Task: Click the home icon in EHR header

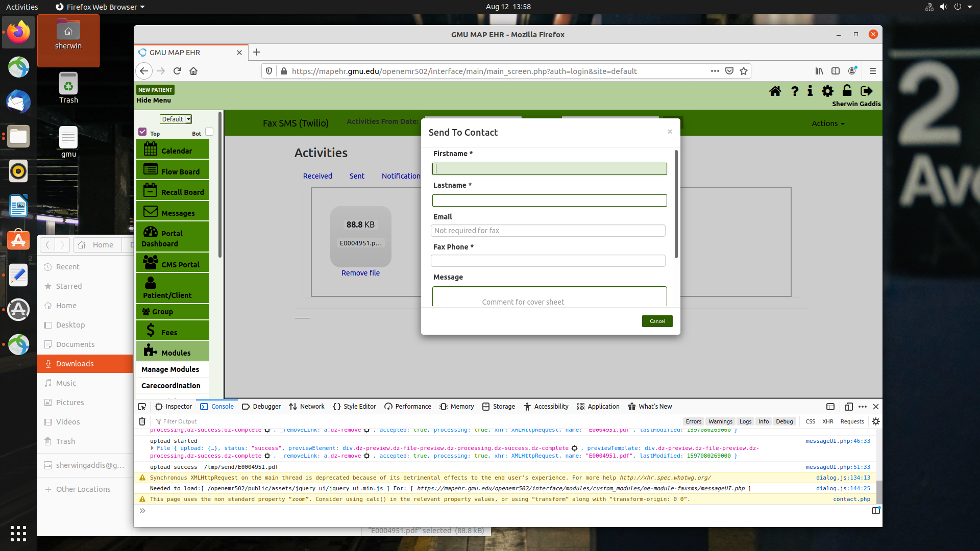Action: tap(775, 91)
